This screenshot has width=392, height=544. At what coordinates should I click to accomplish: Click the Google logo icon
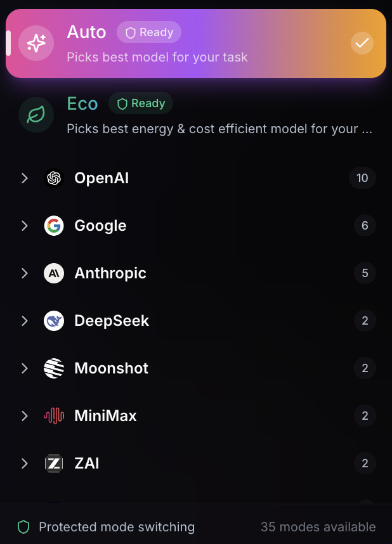point(54,226)
